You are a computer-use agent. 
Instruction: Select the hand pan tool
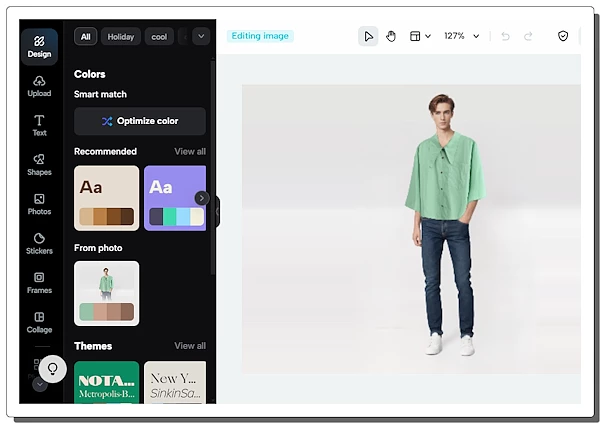pyautogui.click(x=391, y=36)
